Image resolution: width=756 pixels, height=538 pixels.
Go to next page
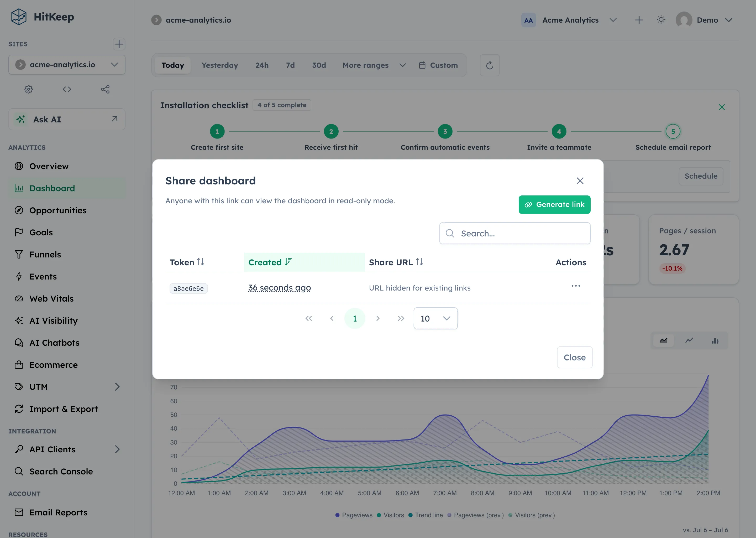378,318
